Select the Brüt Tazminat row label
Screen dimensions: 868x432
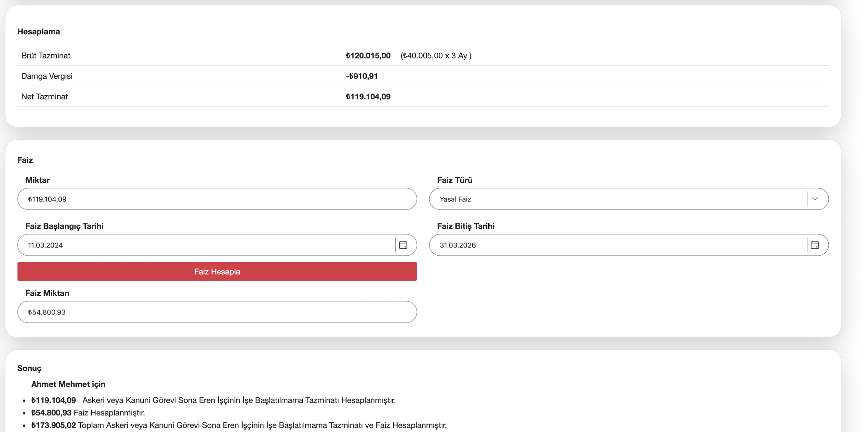pyautogui.click(x=46, y=56)
